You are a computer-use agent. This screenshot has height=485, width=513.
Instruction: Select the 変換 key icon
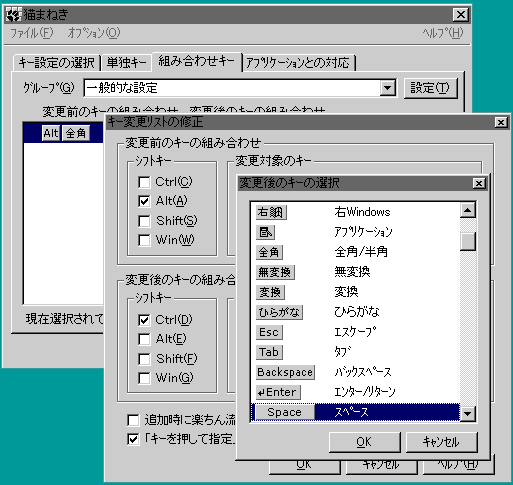pyautogui.click(x=270, y=292)
